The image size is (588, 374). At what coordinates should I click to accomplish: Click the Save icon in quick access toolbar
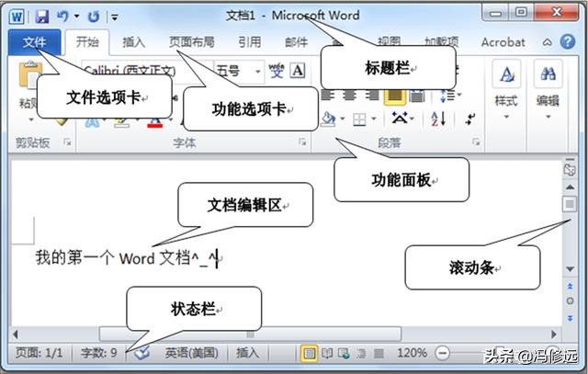[42, 17]
